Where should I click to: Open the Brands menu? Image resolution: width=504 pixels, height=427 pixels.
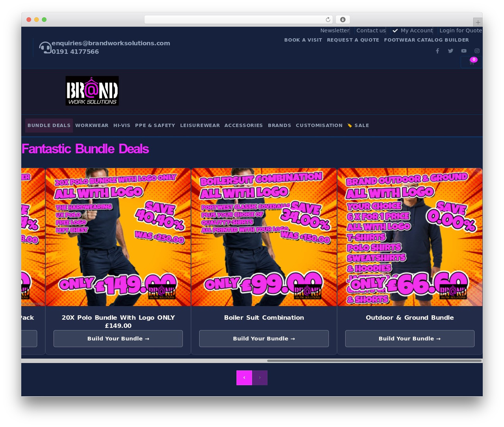click(x=280, y=125)
